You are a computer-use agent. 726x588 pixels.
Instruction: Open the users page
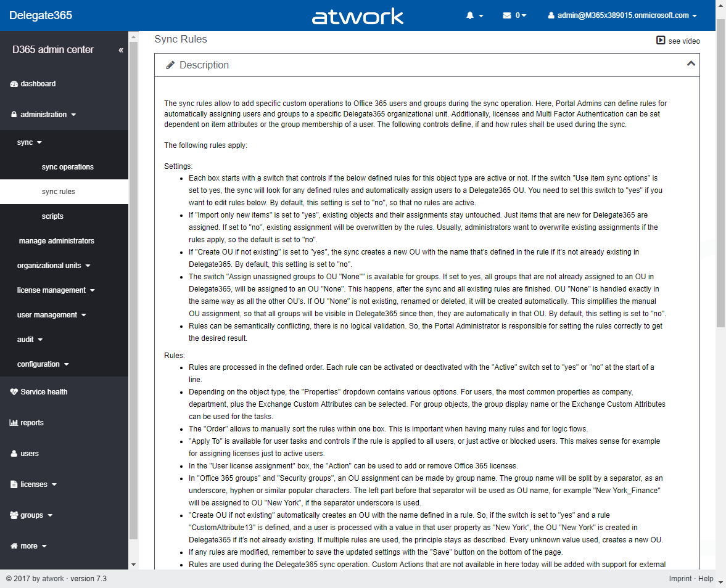pyautogui.click(x=30, y=454)
